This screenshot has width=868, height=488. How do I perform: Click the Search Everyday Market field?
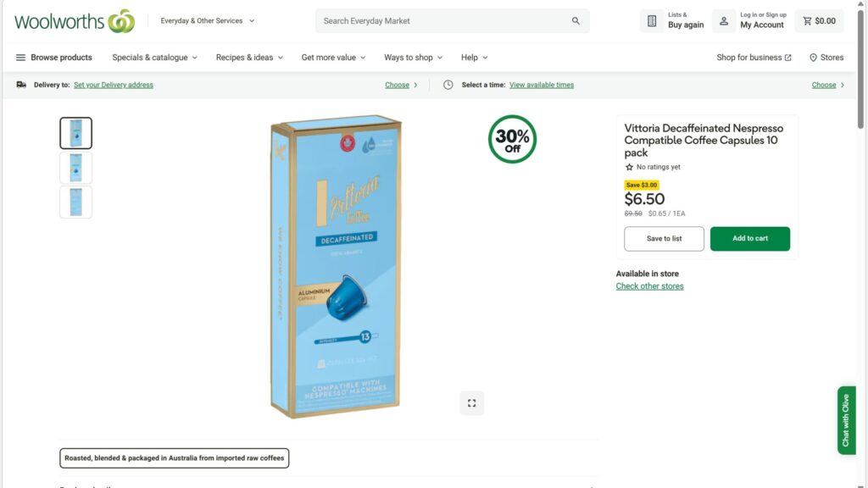click(441, 21)
